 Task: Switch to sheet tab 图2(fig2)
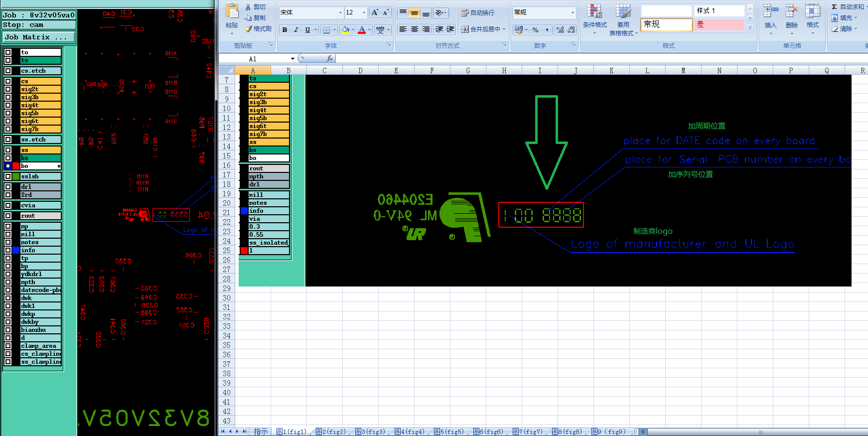(x=330, y=432)
